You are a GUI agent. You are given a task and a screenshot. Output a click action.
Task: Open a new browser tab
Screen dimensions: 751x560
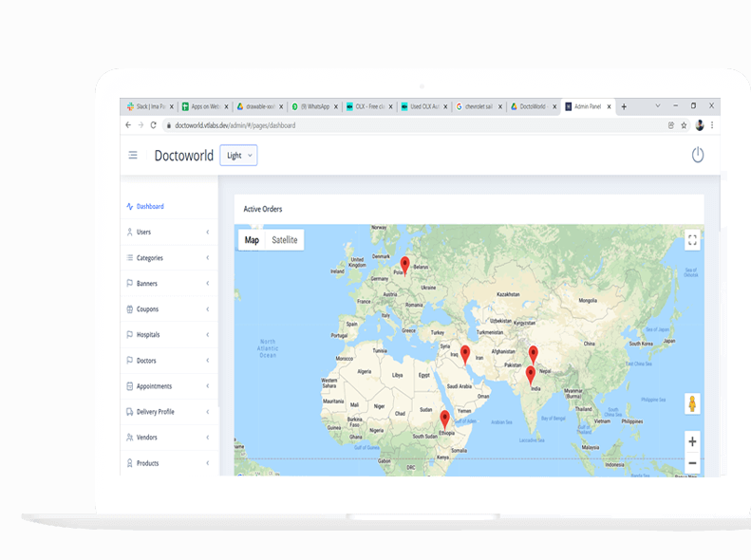[624, 107]
